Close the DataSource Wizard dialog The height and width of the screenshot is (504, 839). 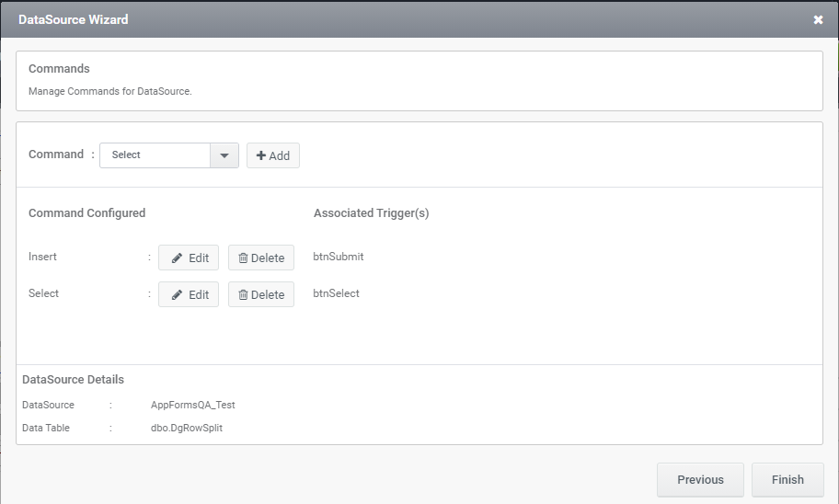point(818,20)
